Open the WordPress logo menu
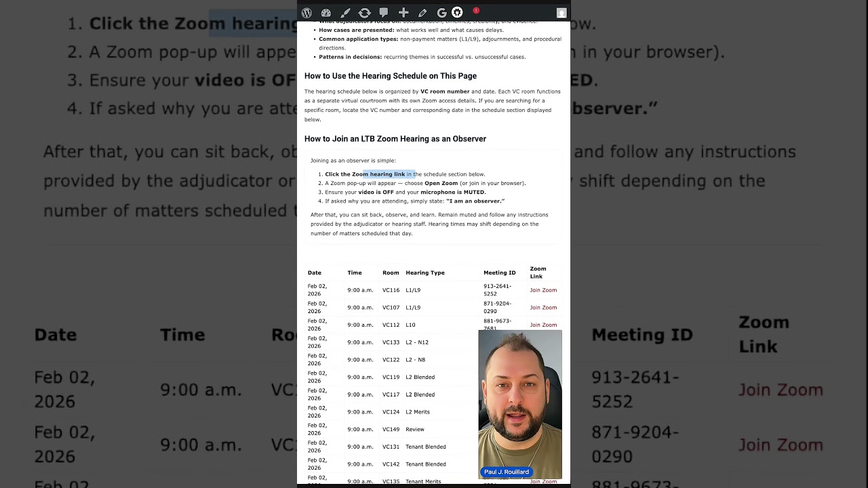 point(307,13)
